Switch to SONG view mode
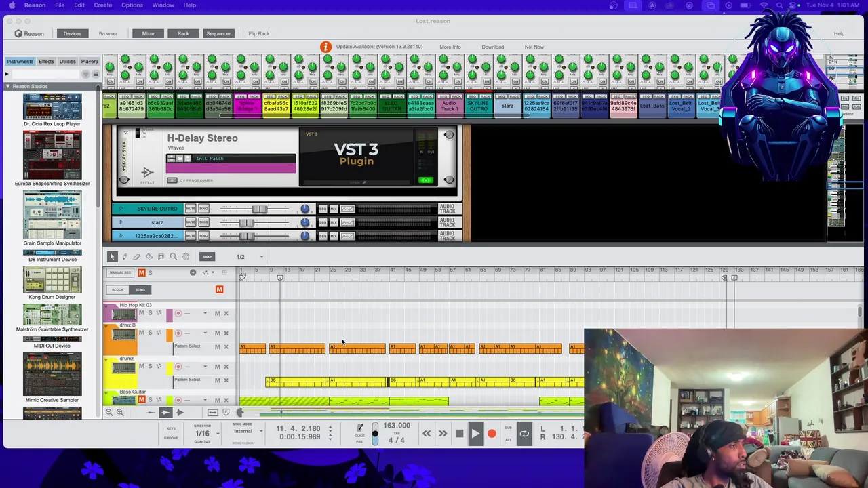The image size is (868, 488). pos(140,290)
